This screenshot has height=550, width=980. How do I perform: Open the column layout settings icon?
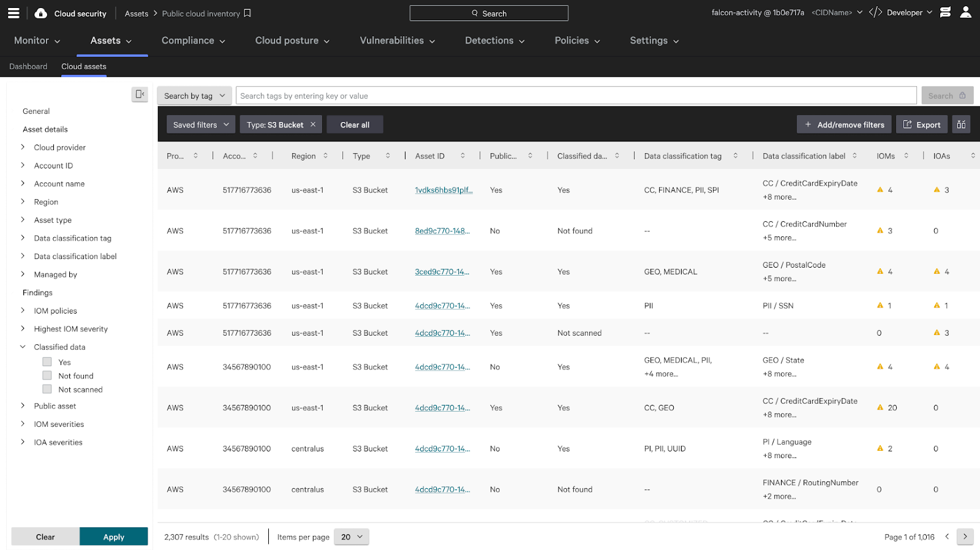(961, 124)
